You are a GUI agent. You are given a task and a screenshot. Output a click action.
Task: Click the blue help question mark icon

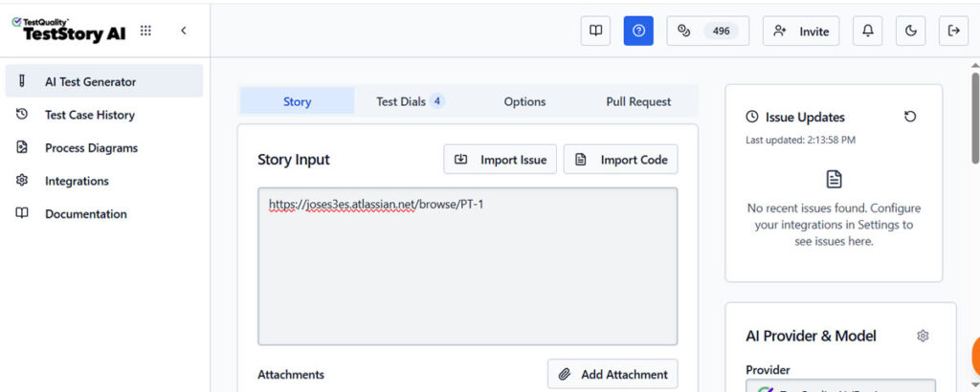(638, 31)
